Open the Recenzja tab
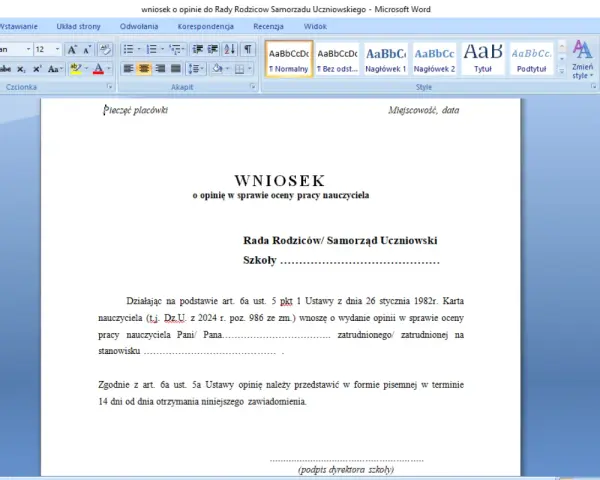600x480 pixels. (268, 26)
